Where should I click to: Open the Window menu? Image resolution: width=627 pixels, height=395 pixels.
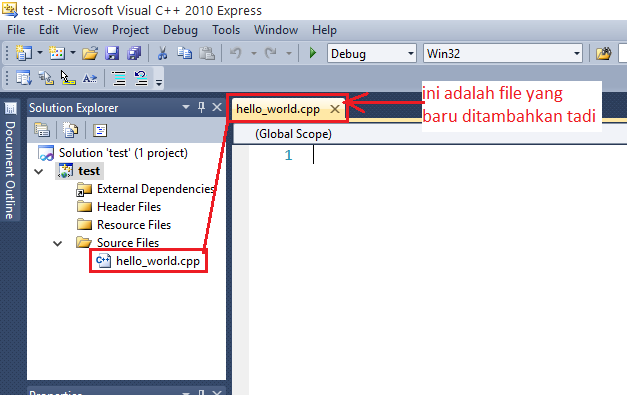[276, 30]
